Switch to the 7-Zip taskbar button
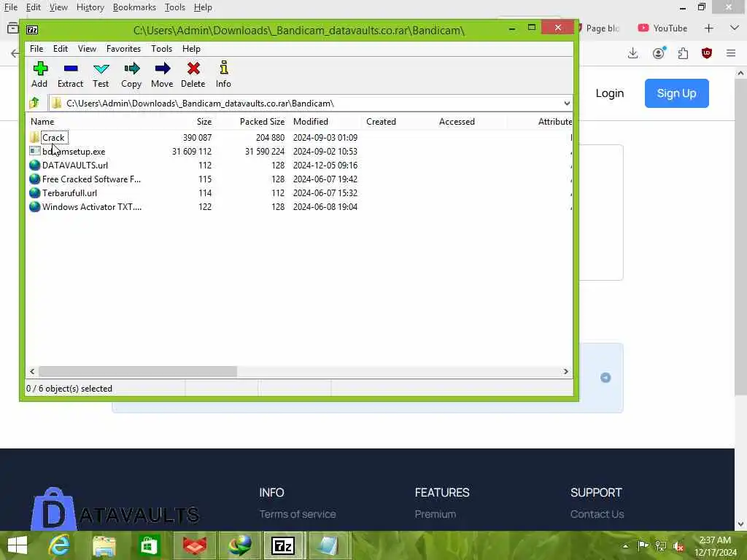The height and width of the screenshot is (560, 747). (283, 545)
